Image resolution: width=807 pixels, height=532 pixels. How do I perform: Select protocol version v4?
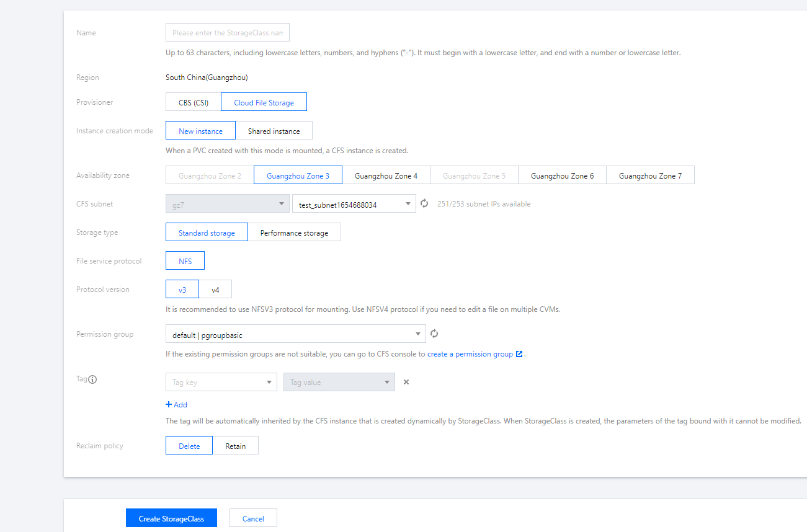215,290
